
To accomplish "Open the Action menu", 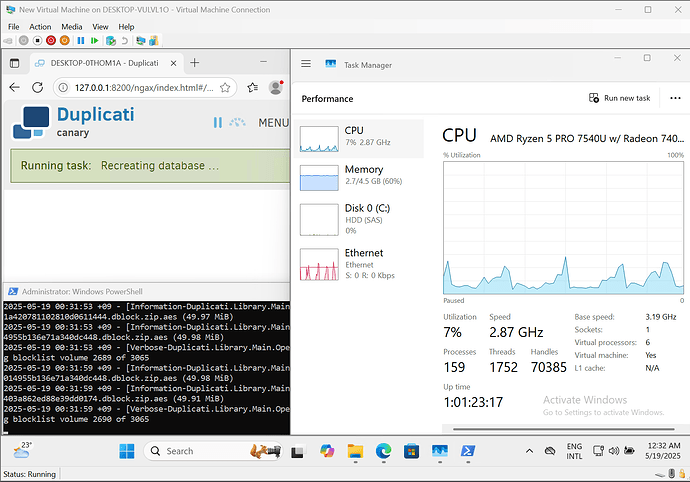I will click(x=40, y=27).
